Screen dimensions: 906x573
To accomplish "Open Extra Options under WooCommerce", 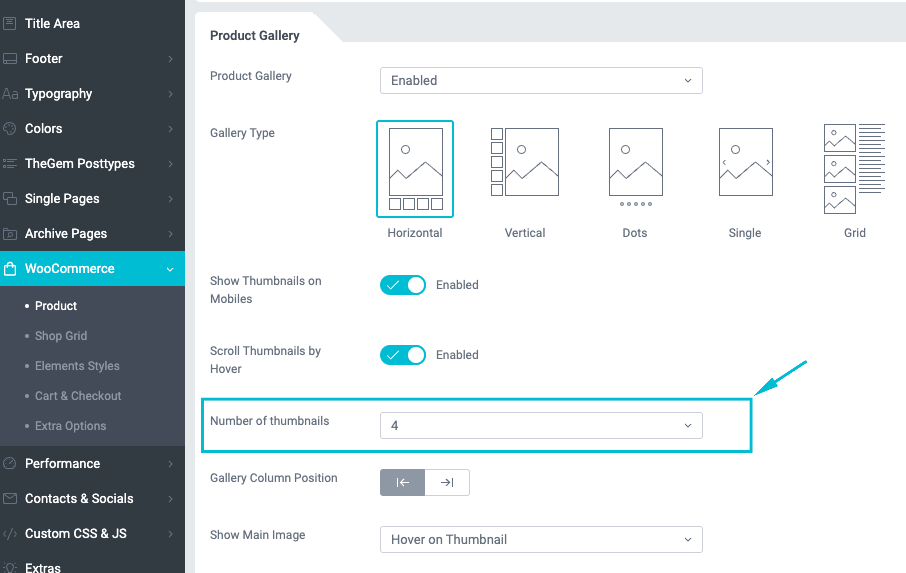I will coord(70,426).
